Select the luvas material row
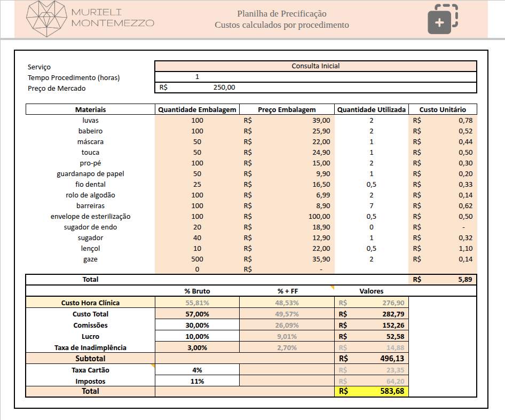This screenshot has width=505, height=420. [89, 120]
